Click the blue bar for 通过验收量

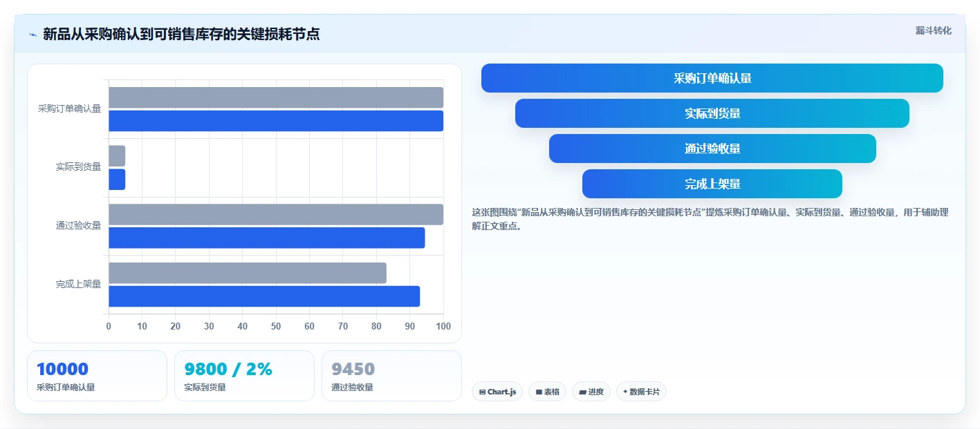click(266, 238)
